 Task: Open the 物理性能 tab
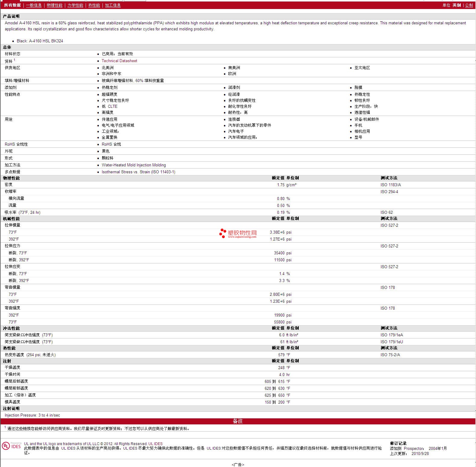coord(54,5)
